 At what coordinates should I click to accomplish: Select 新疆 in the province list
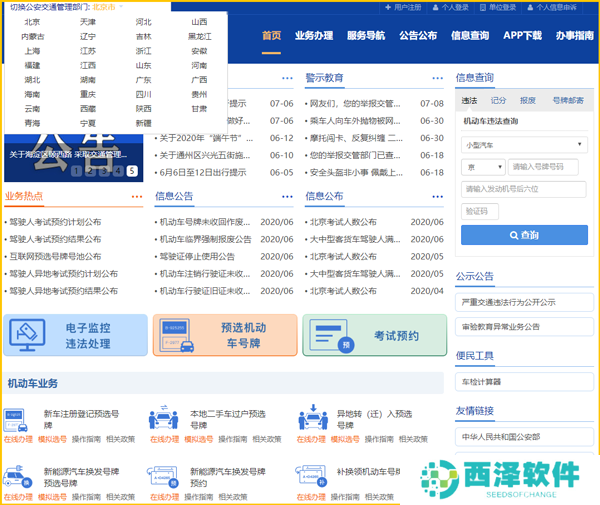click(x=143, y=123)
